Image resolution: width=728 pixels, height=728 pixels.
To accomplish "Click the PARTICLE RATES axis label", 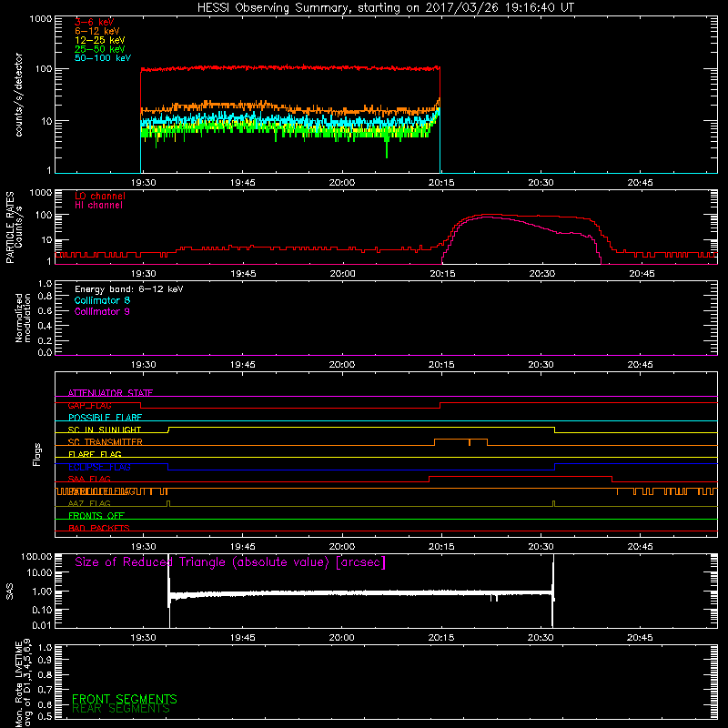I will coord(14,227).
